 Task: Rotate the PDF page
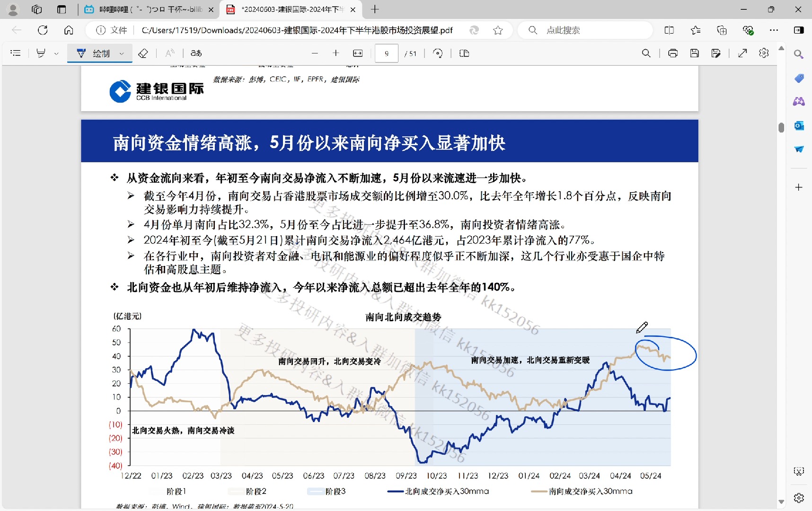point(438,53)
